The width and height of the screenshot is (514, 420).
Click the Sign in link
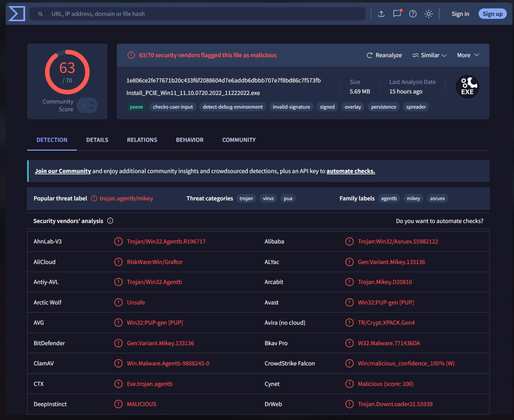[x=460, y=14]
